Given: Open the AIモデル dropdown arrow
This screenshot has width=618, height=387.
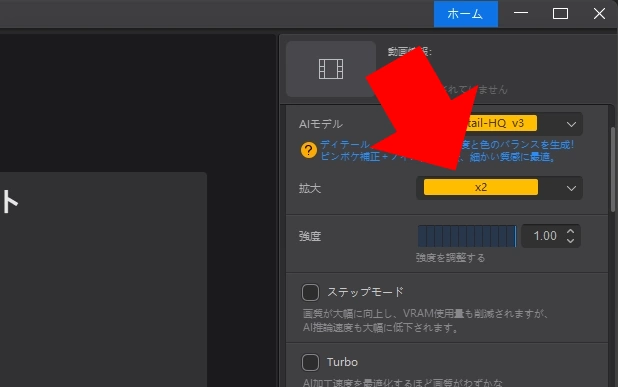Looking at the screenshot, I should pos(571,124).
